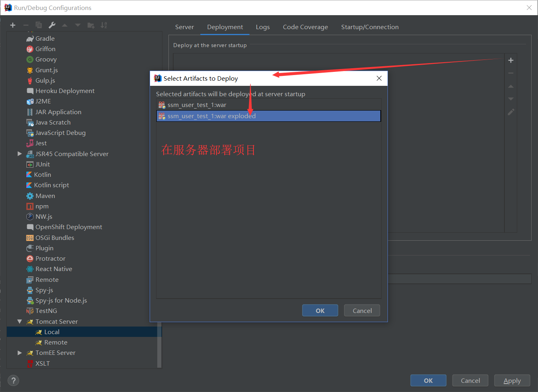Click the Sort Configurations icon
This screenshot has width=538, height=392.
pyautogui.click(x=104, y=25)
